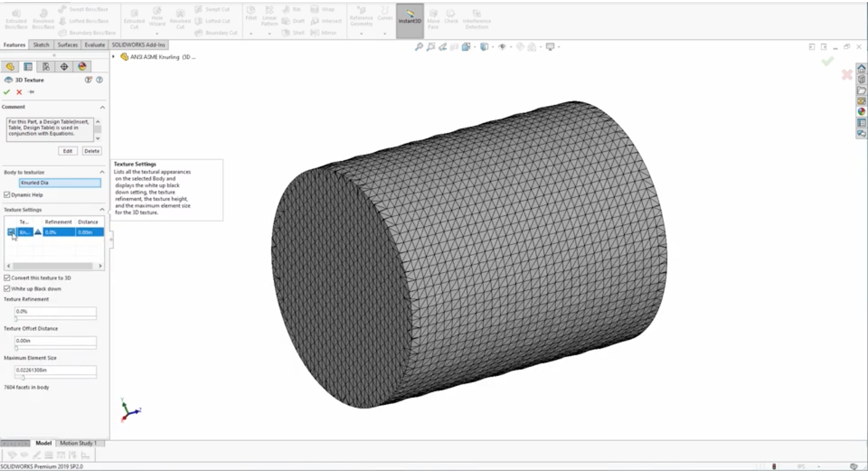This screenshot has width=868, height=475.
Task: Collapse the Comment section
Action: 102,107
